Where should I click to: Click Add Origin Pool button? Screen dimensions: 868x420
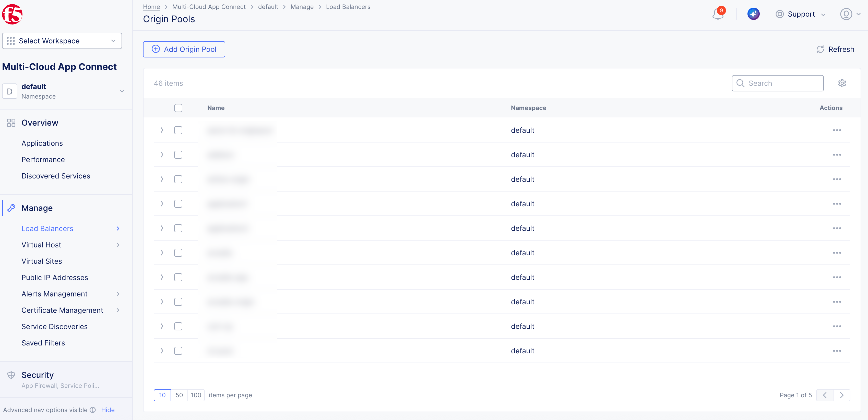(x=184, y=49)
